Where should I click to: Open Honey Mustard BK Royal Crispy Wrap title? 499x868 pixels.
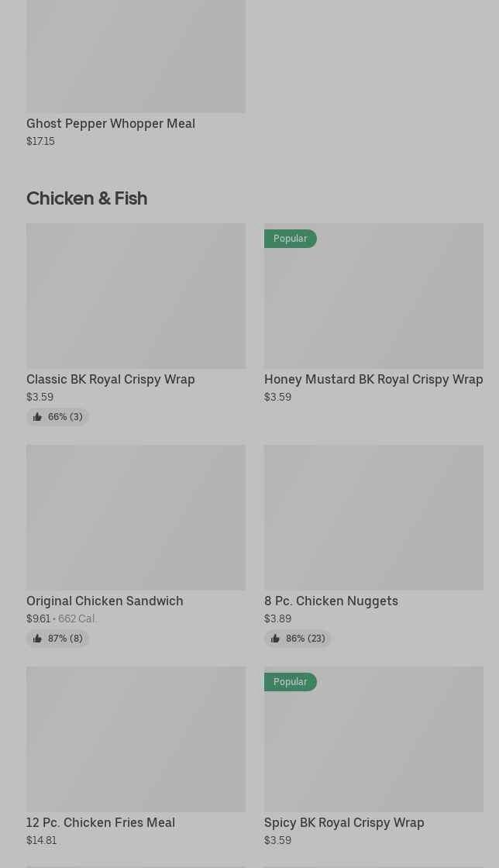pyautogui.click(x=373, y=379)
